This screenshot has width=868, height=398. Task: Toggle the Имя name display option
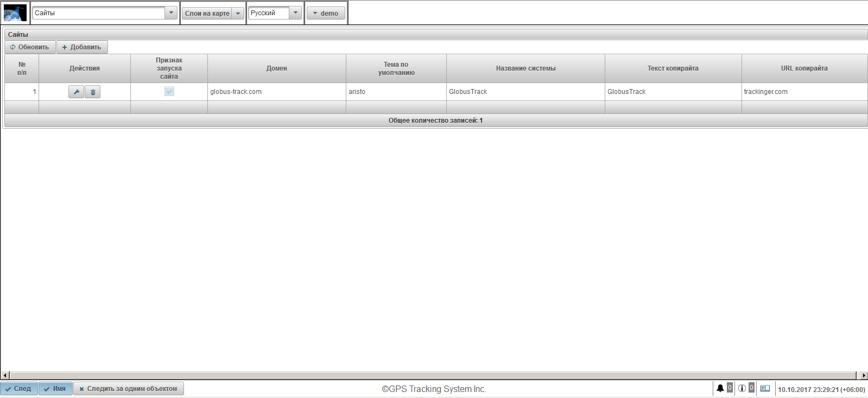(x=55, y=389)
